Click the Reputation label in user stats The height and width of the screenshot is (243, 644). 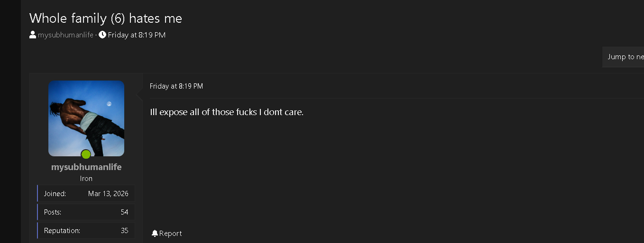point(62,231)
